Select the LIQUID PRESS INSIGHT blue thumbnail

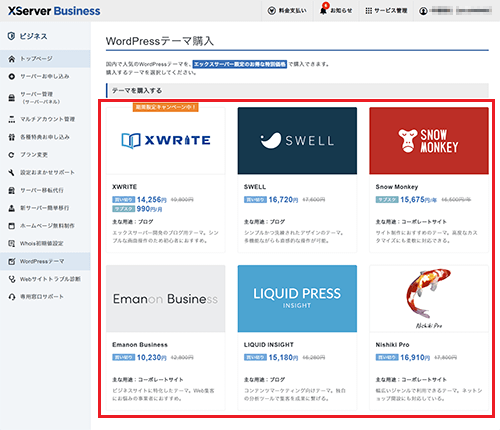pos(297,299)
